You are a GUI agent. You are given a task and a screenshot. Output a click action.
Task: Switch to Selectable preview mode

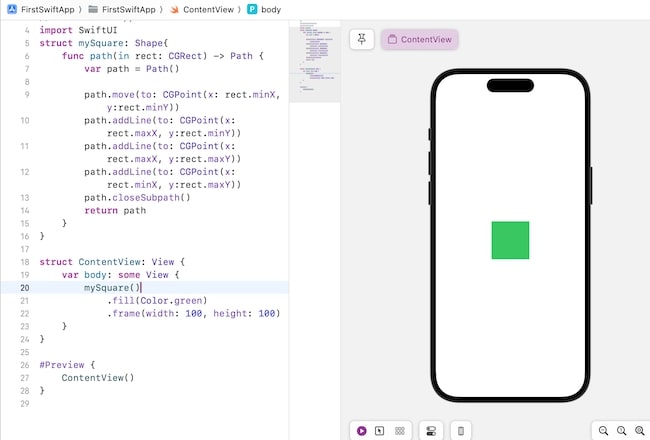click(x=380, y=430)
